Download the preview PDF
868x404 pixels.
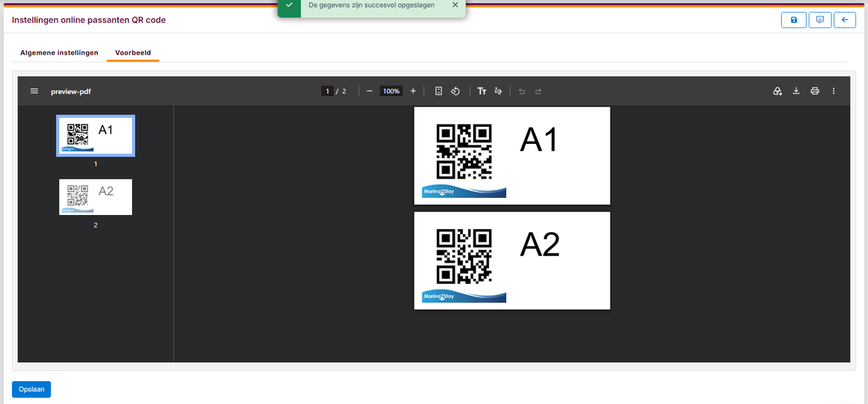pos(796,90)
